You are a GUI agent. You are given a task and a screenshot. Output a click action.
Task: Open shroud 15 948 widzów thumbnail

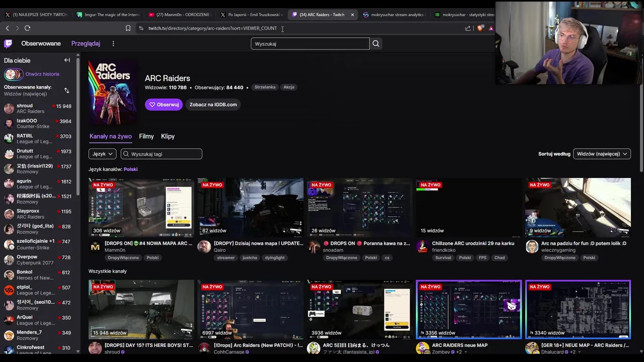[x=141, y=309]
